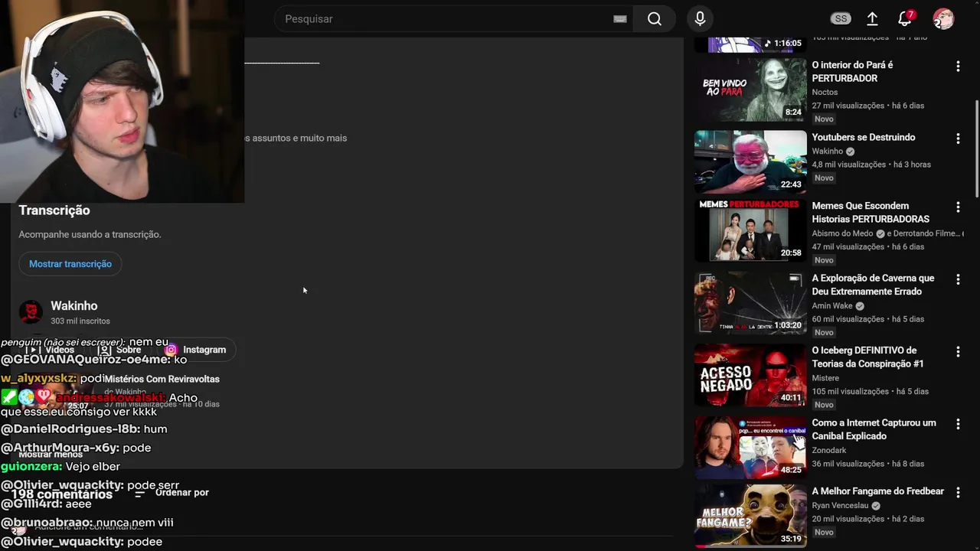The width and height of the screenshot is (980, 551).
Task: Open the account avatar menu
Action: 943,19
